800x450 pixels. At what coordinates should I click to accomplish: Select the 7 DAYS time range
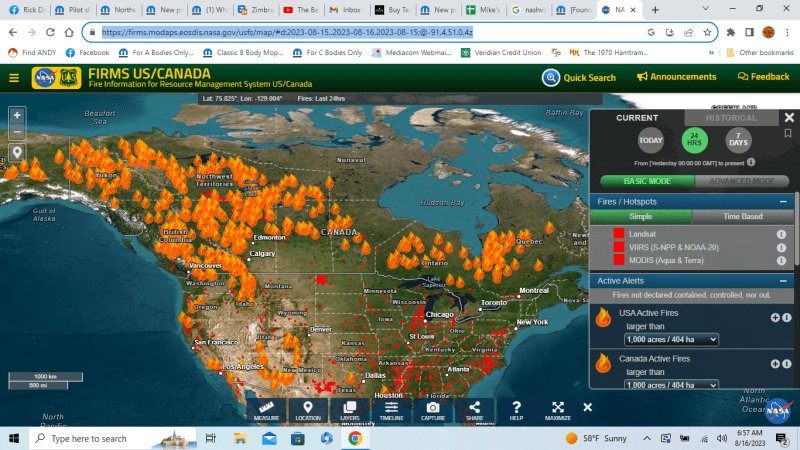click(x=738, y=140)
